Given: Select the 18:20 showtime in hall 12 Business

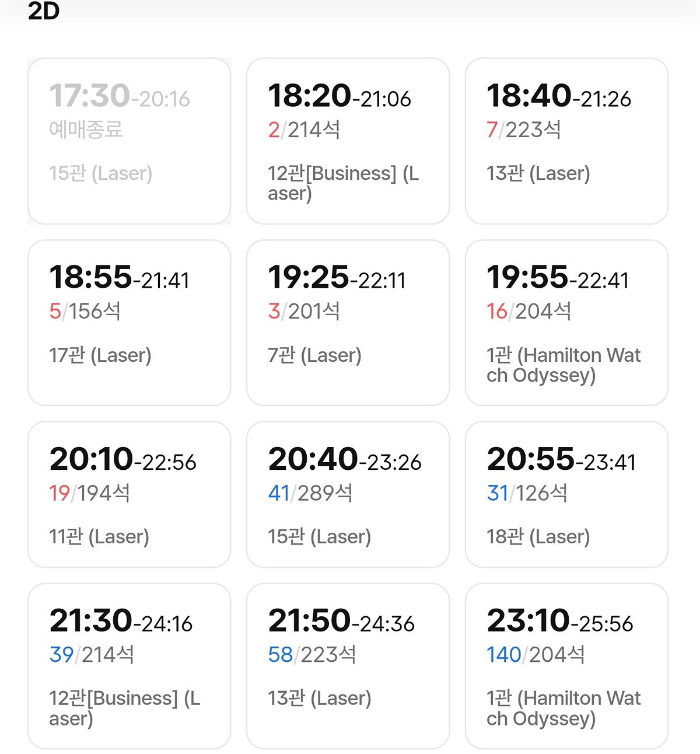Looking at the screenshot, I should 348,141.
